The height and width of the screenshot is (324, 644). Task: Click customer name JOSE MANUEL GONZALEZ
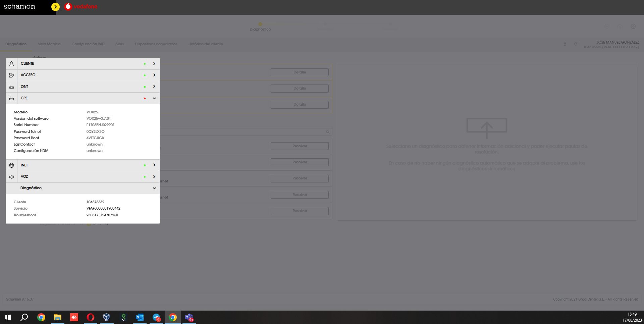pos(618,42)
